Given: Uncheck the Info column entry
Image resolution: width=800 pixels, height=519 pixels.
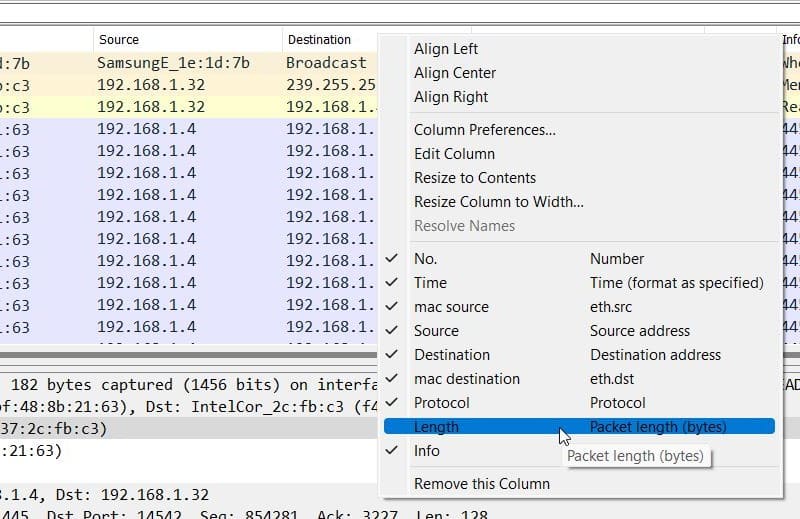Looking at the screenshot, I should pos(427,451).
